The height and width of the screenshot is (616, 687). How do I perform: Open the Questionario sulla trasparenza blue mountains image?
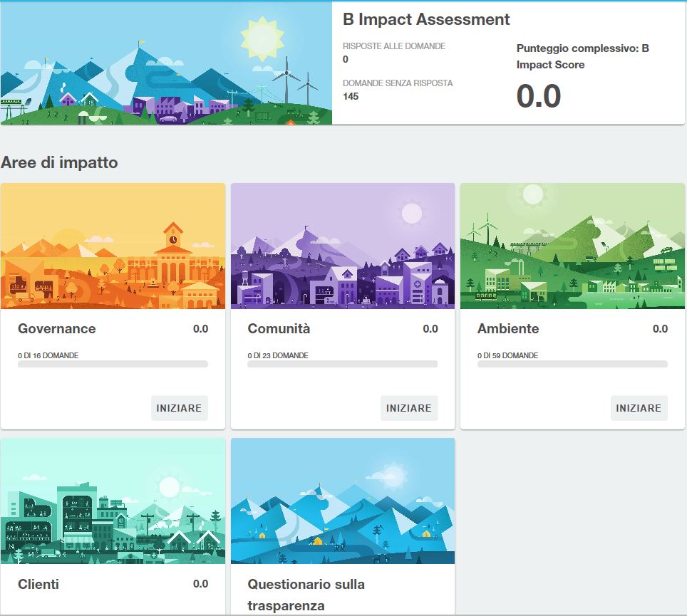tap(343, 501)
